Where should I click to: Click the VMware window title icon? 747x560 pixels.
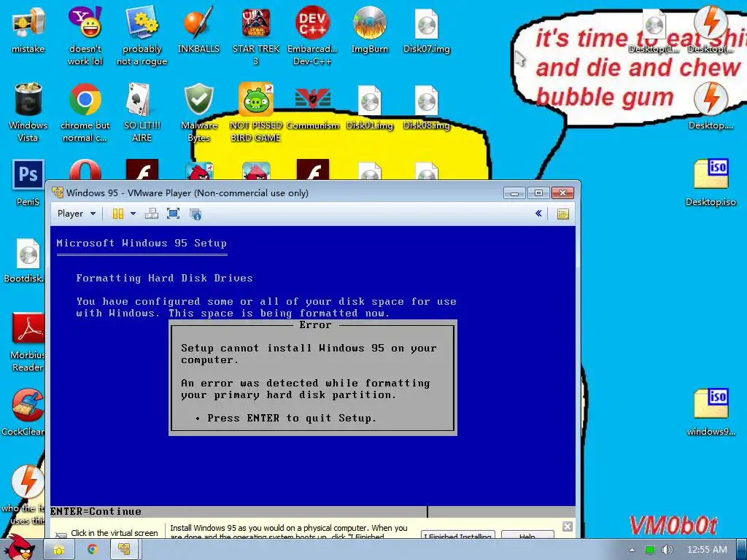(58, 192)
